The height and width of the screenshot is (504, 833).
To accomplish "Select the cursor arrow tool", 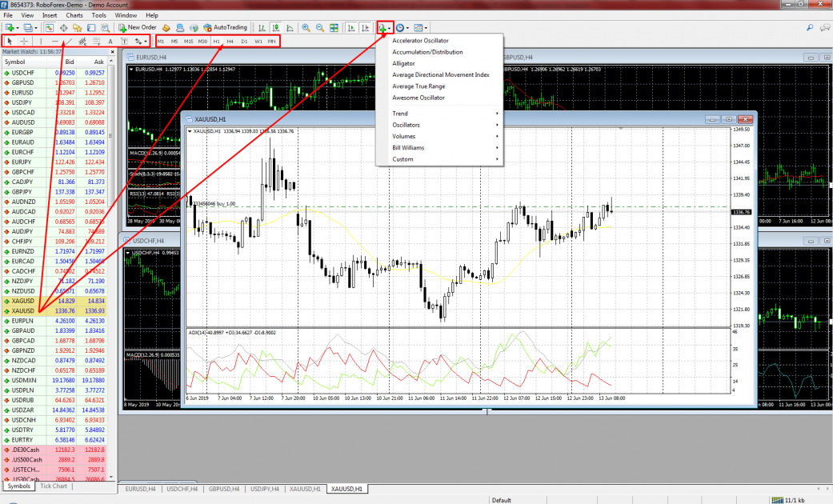I will click(x=10, y=41).
